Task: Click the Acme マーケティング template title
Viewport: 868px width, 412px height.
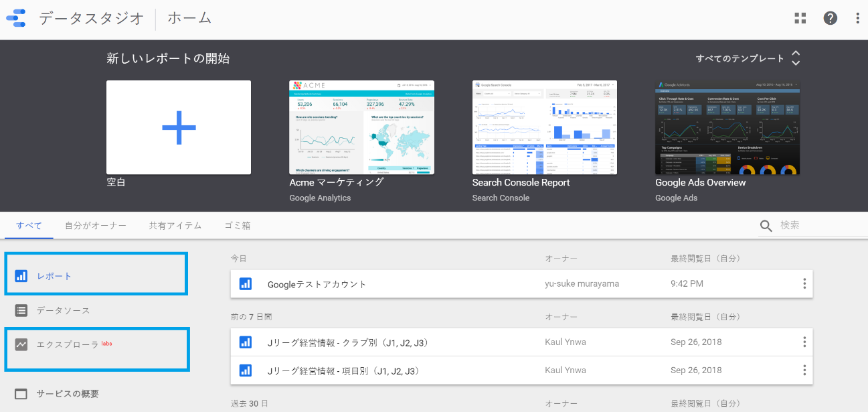Action: click(337, 182)
